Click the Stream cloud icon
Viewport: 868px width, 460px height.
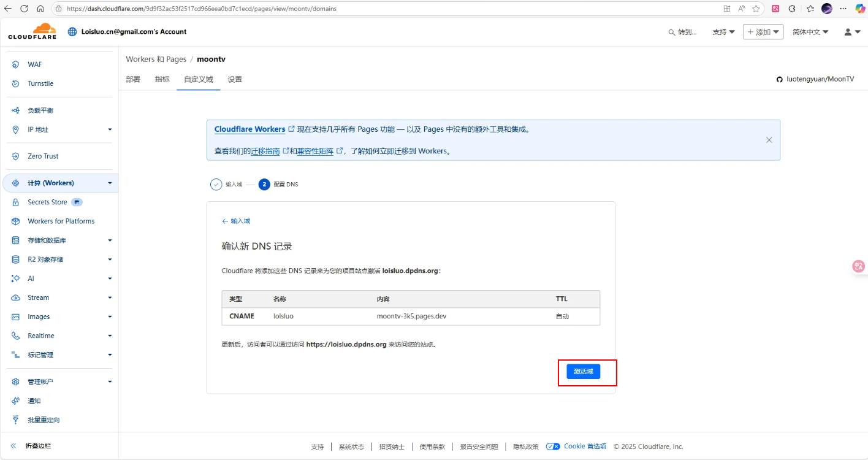(x=15, y=297)
